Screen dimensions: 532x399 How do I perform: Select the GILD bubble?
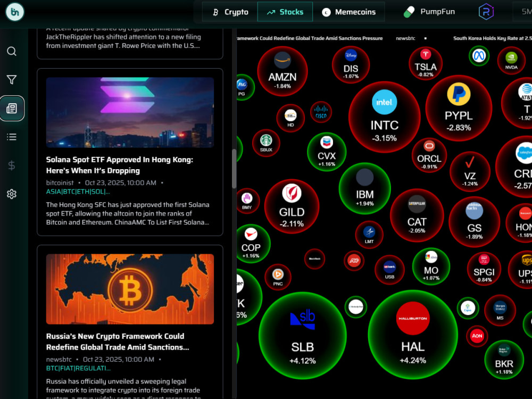(292, 206)
